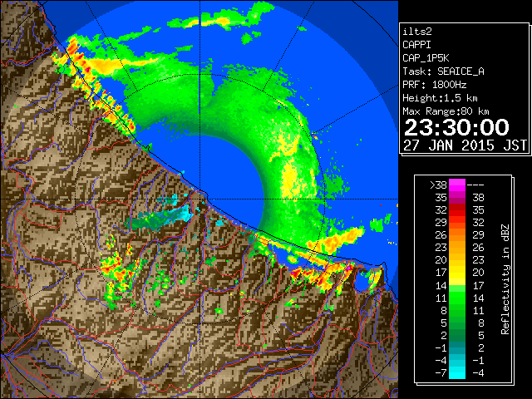Pick the red 32 dBZ legend swatch
This screenshot has height=399, width=532.
tap(457, 210)
